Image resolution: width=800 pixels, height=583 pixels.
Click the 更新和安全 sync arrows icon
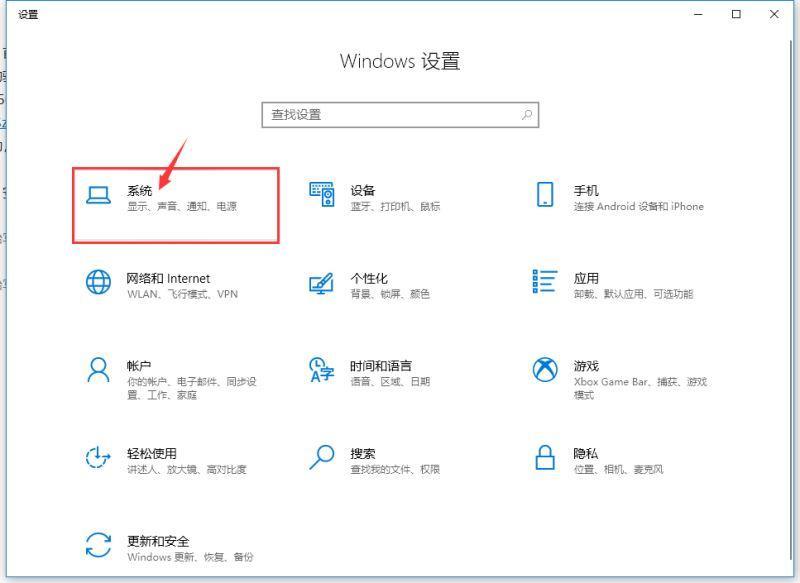point(98,545)
